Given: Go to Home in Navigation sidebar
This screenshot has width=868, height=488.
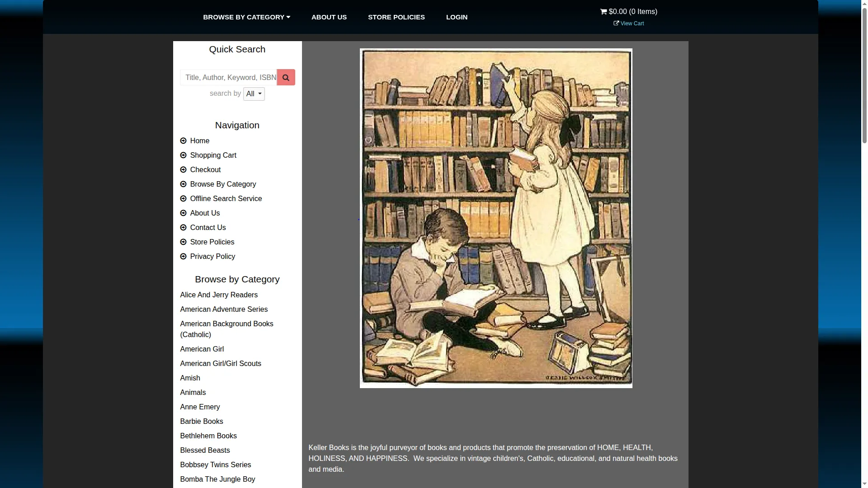Looking at the screenshot, I should coord(200,141).
